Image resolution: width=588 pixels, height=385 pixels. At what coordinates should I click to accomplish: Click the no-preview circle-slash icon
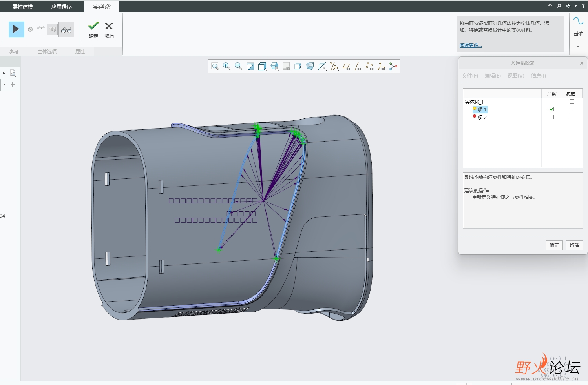click(x=30, y=29)
